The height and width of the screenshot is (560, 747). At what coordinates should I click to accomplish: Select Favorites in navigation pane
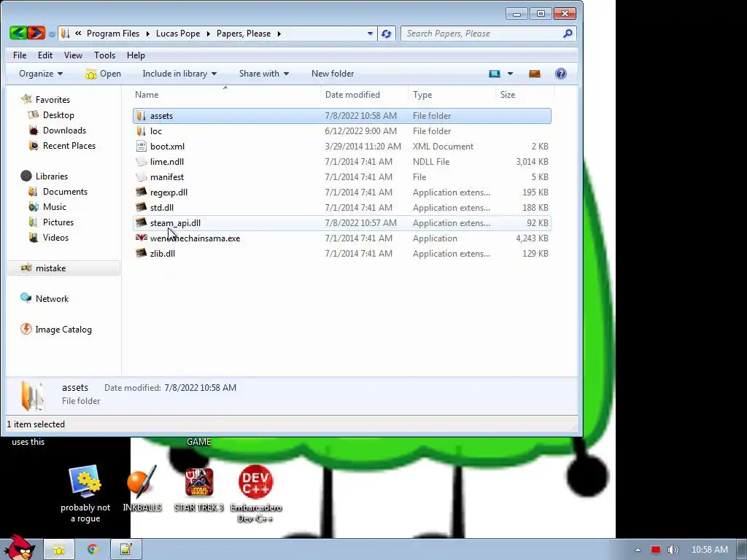[53, 99]
